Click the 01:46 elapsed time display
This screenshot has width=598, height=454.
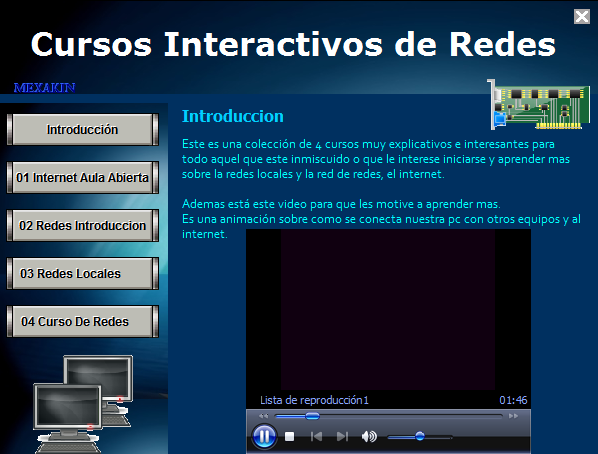point(513,400)
